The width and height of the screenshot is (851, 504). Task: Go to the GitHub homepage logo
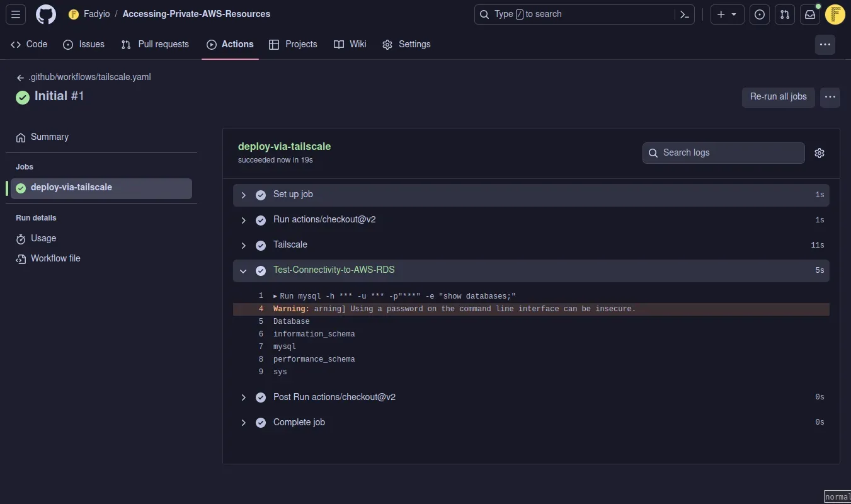(45, 14)
